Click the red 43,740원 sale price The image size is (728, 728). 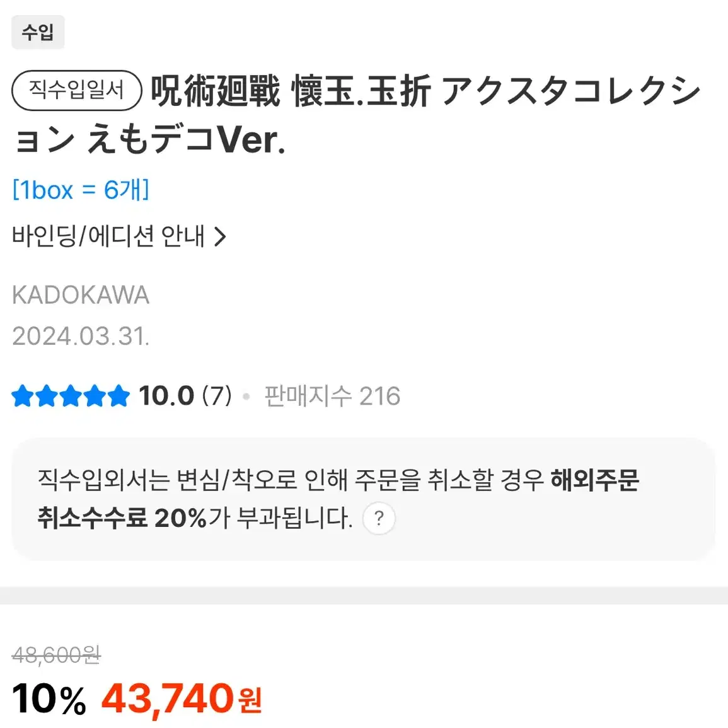coord(182,698)
